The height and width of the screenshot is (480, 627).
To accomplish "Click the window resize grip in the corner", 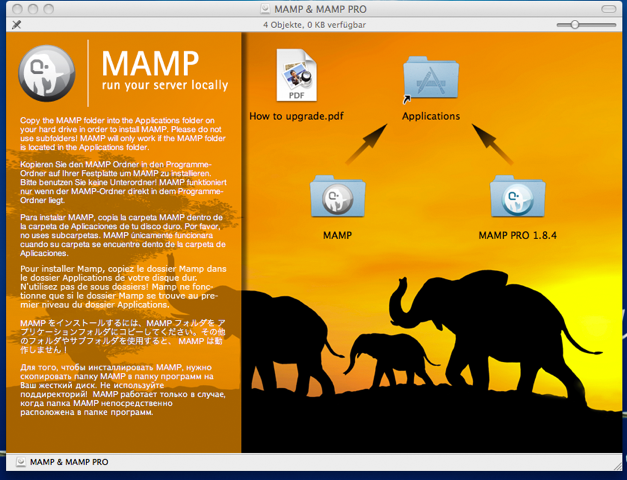I will (617, 466).
